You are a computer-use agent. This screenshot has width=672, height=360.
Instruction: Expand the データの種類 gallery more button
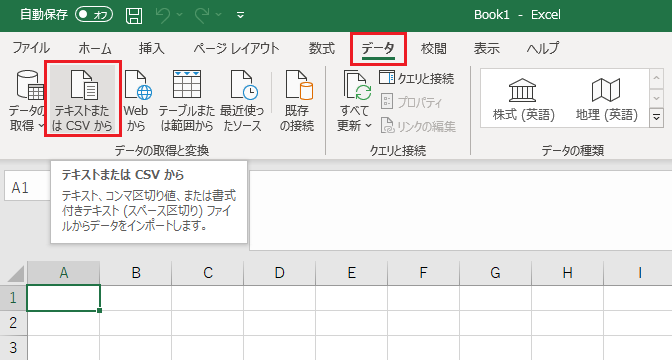[x=657, y=117]
